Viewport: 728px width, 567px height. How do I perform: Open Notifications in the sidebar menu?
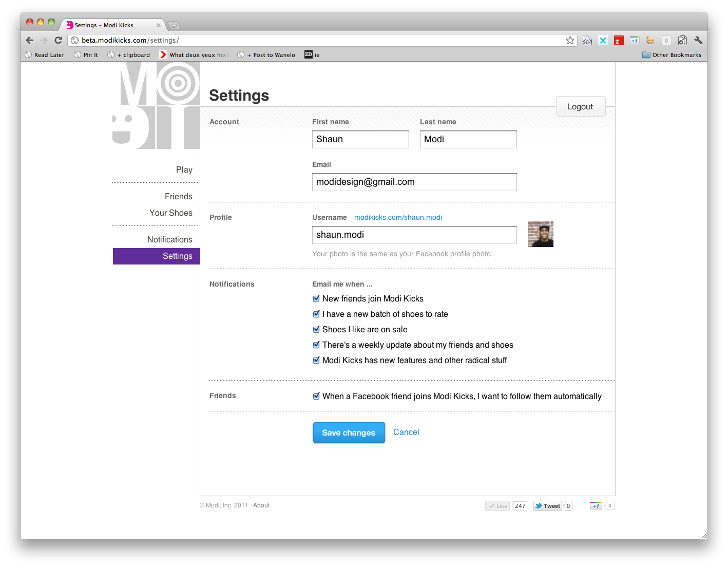169,240
